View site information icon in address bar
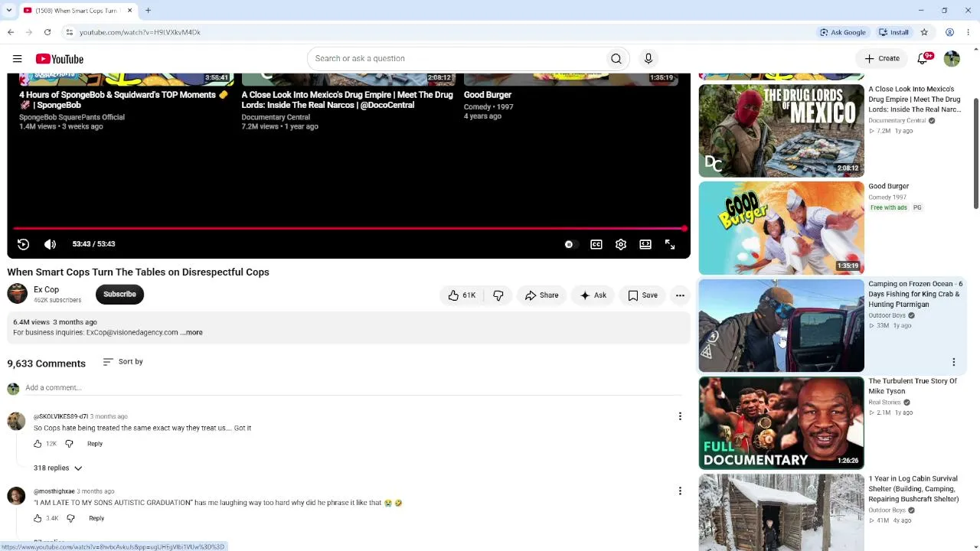This screenshot has height=551, width=980. tap(69, 32)
